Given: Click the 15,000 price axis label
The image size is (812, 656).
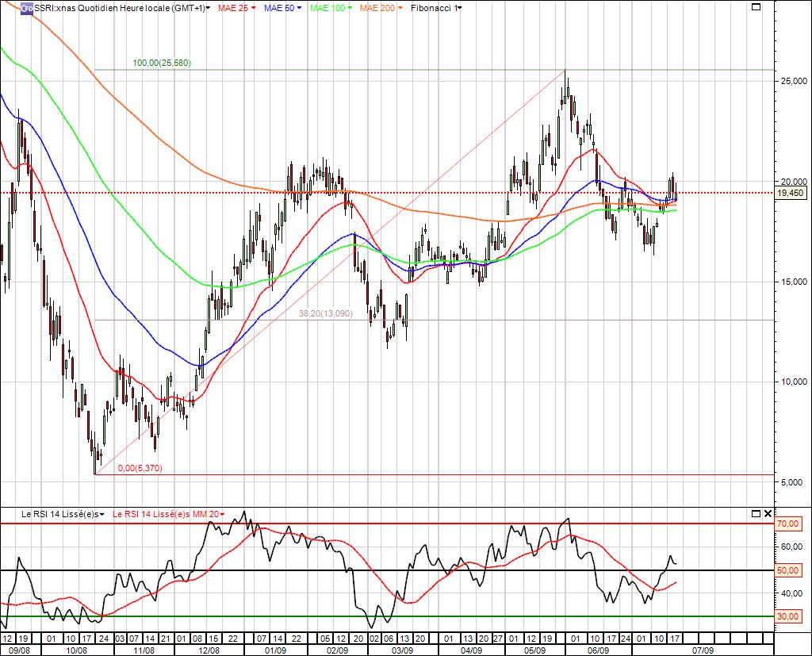Looking at the screenshot, I should pos(793,282).
